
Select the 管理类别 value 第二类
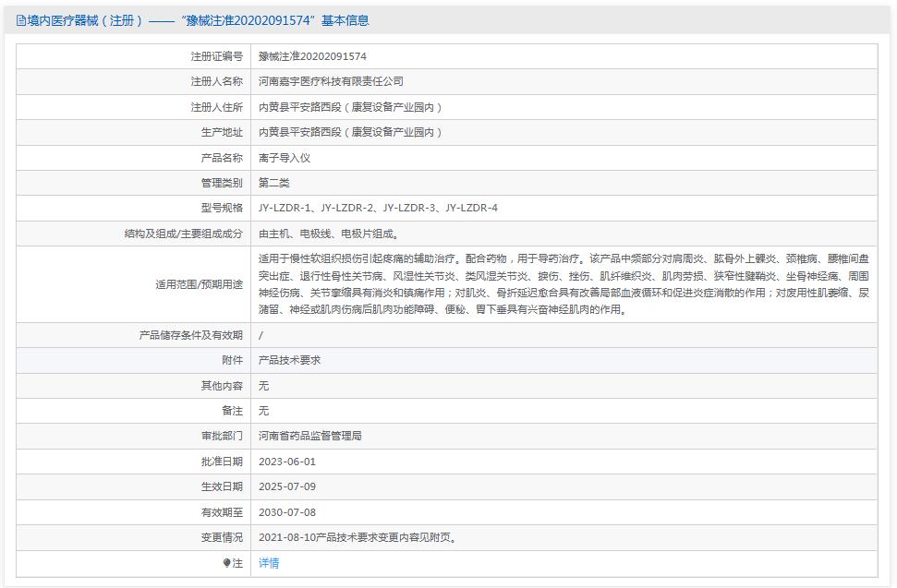pyautogui.click(x=273, y=183)
